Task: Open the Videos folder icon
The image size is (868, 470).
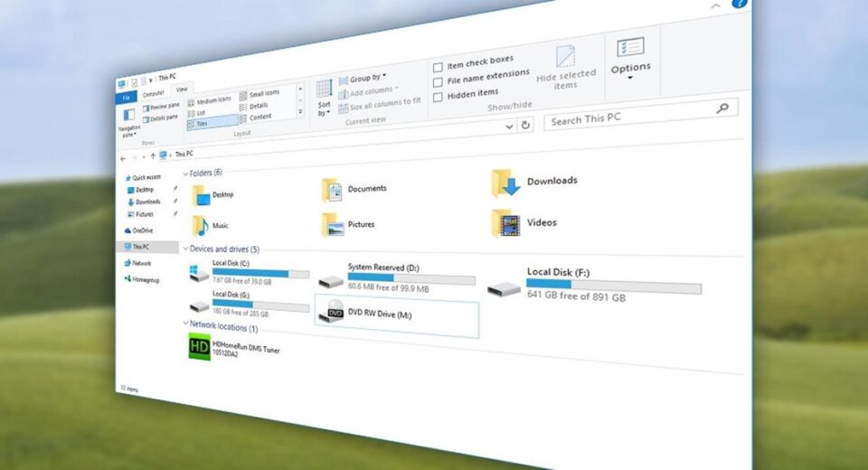Action: (506, 223)
